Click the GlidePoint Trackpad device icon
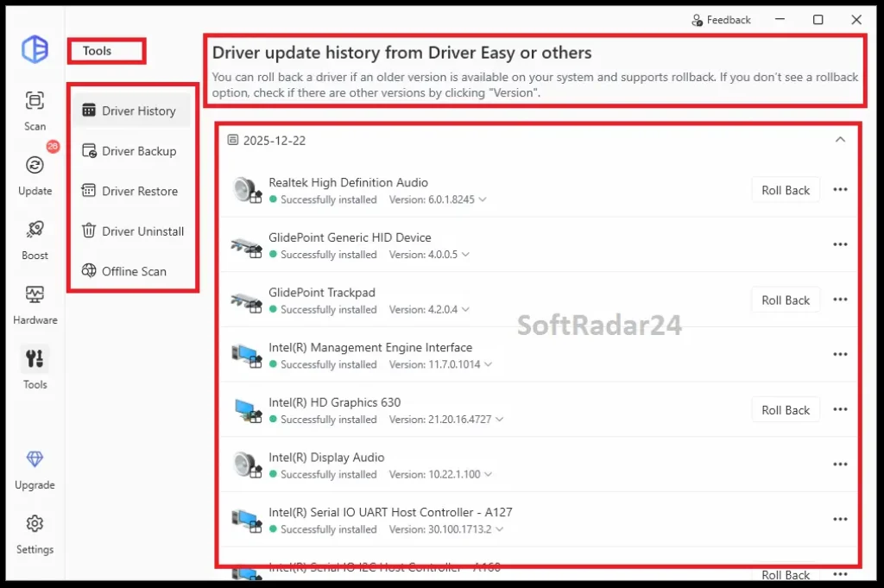 pyautogui.click(x=247, y=301)
